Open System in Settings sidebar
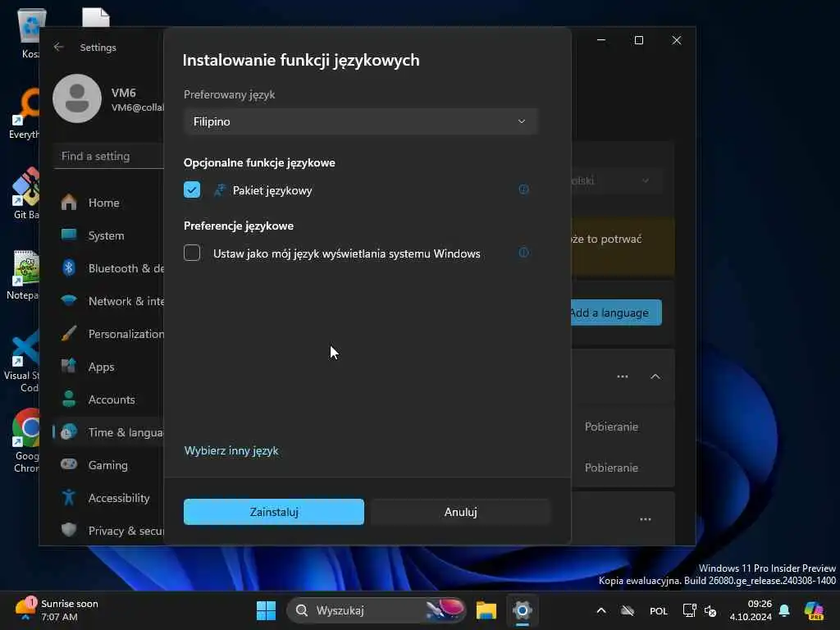Viewport: 840px width, 630px height. [109, 235]
